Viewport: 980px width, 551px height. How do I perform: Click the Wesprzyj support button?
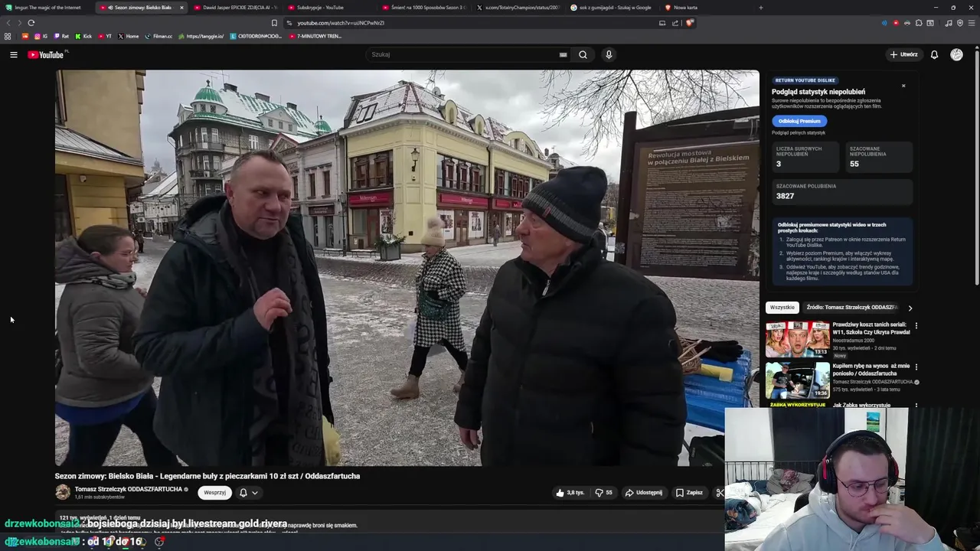214,493
